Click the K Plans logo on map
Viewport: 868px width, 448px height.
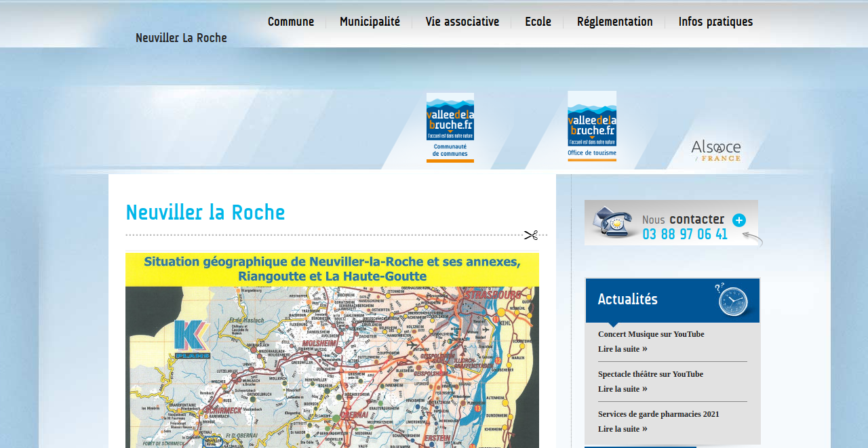click(193, 339)
